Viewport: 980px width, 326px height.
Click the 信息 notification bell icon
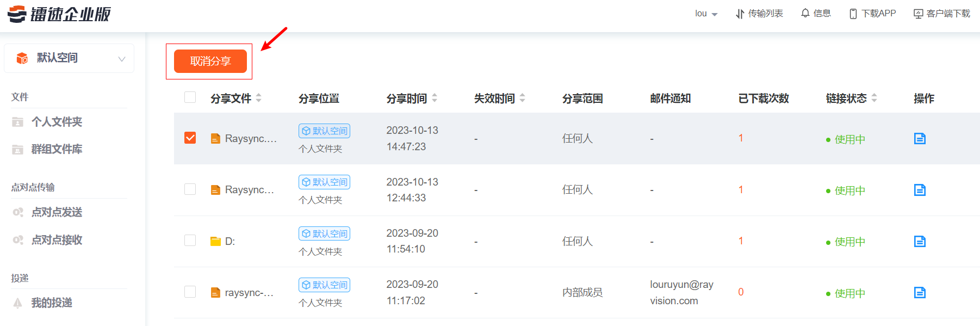[x=805, y=13]
